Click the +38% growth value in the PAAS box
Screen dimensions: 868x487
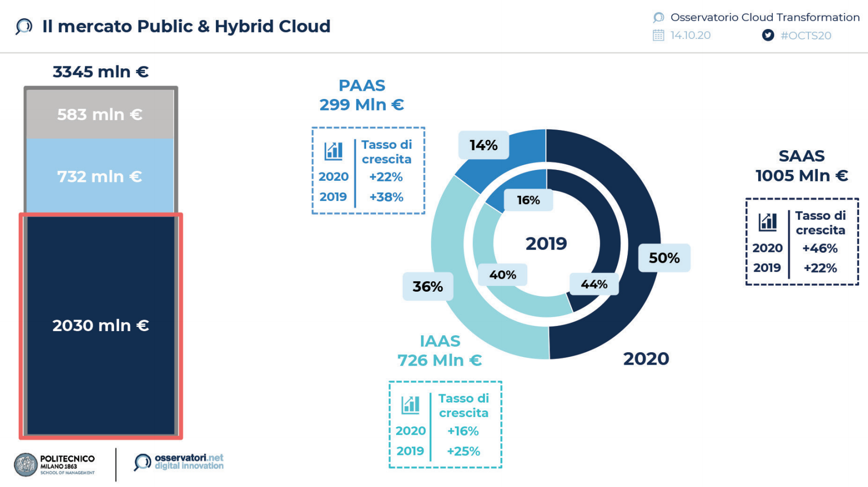click(x=386, y=197)
